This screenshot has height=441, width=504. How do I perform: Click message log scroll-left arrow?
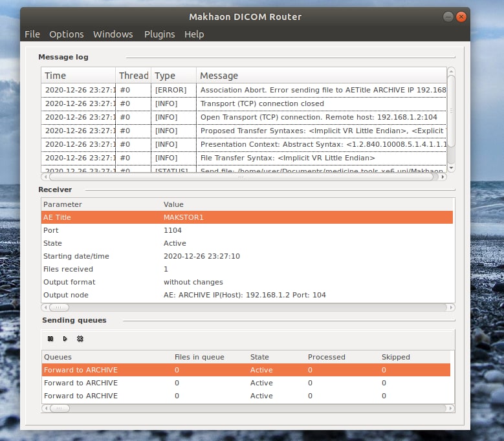click(46, 177)
